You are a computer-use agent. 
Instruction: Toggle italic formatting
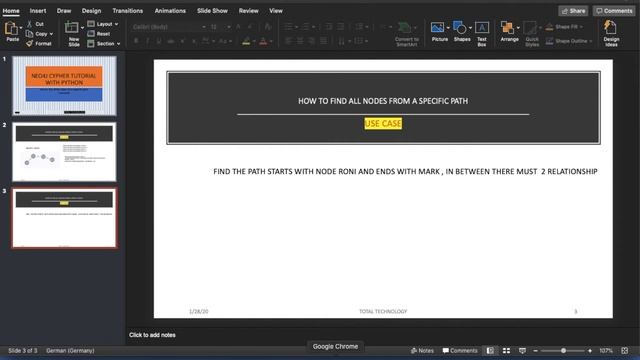pyautogui.click(x=147, y=41)
